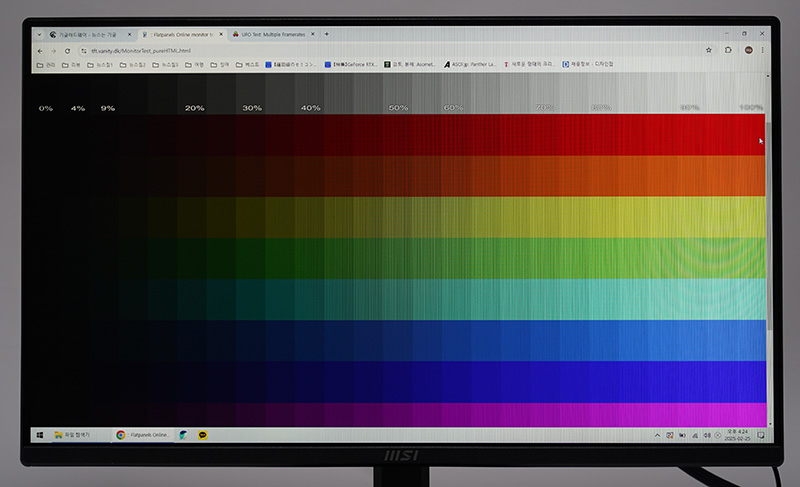Open the KakaoTalk taskbar icon
This screenshot has width=800, height=487.
click(x=203, y=435)
